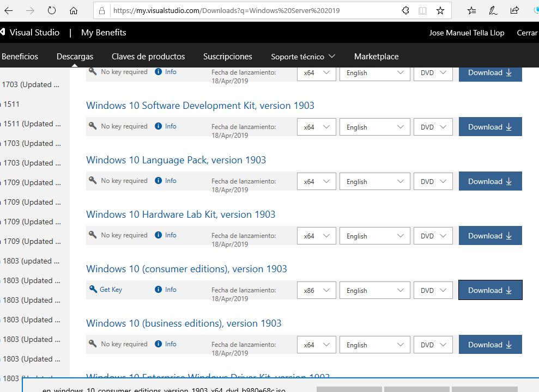Click the add notes pen icon
Screen dimensions: 539x392
coord(493,11)
